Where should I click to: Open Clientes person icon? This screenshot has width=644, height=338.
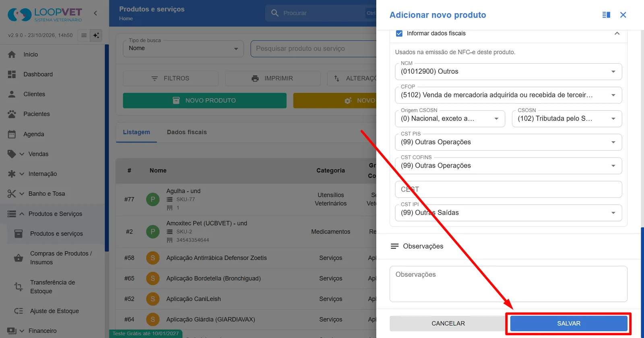pyautogui.click(x=12, y=94)
